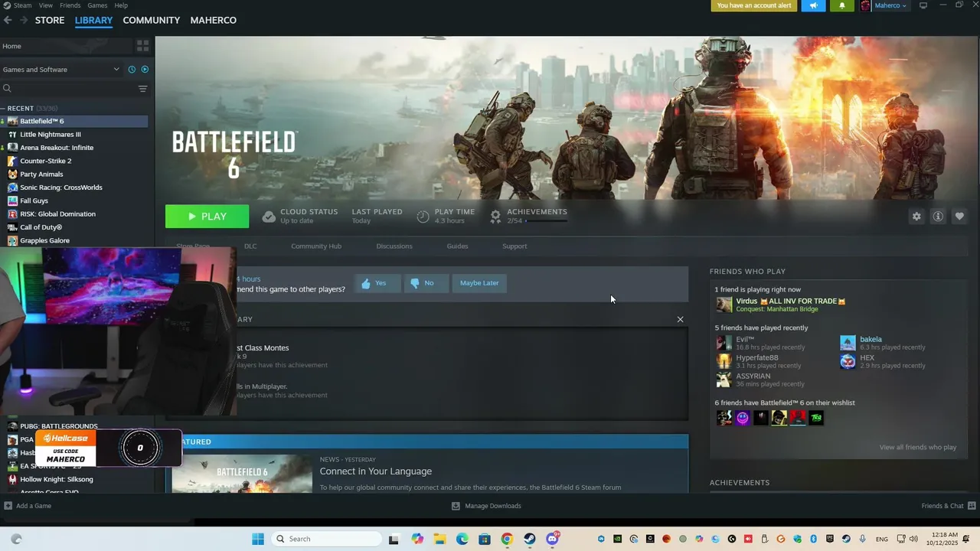Toggle sort by recent activity clock icon
The height and width of the screenshot is (551, 980).
click(132, 70)
